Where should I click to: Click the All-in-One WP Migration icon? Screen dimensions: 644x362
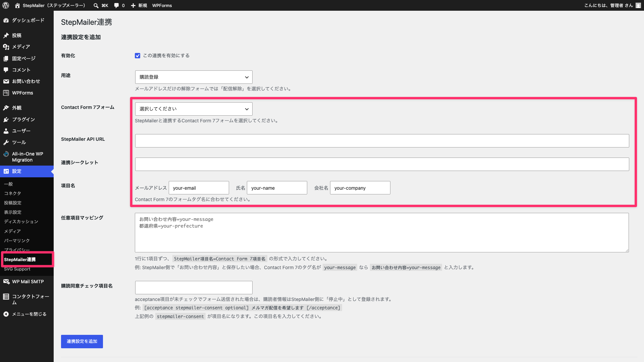pos(6,154)
